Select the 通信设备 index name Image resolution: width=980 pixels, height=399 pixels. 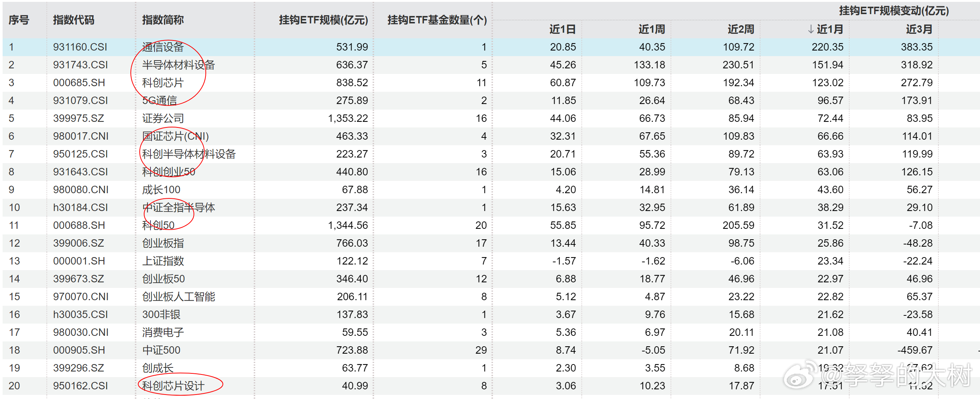[x=163, y=47]
